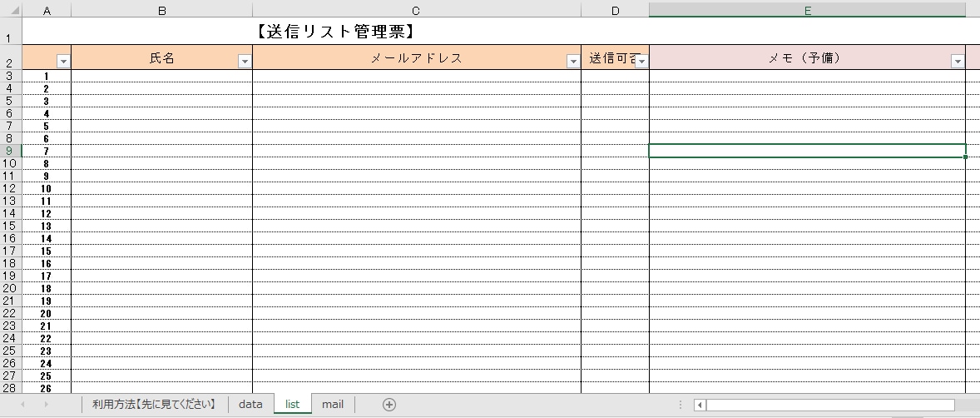Click cell numbered 26 in column A
Screen dimensions: 980x418
47,388
